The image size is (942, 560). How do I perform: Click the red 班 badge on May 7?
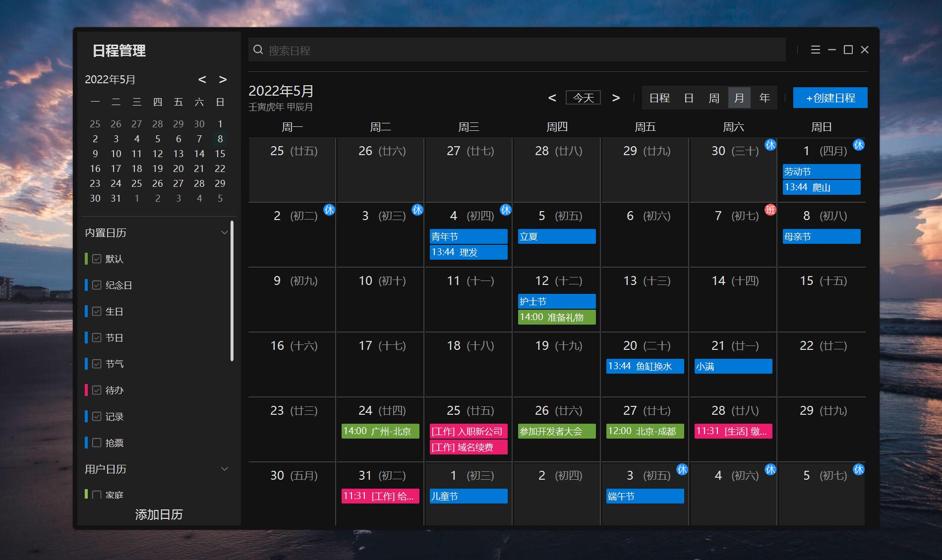770,210
